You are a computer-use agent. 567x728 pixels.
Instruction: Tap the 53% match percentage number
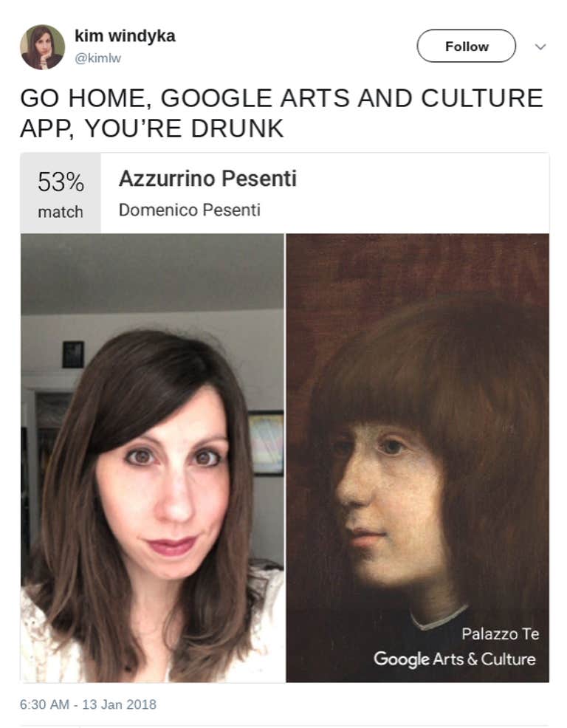(x=61, y=182)
